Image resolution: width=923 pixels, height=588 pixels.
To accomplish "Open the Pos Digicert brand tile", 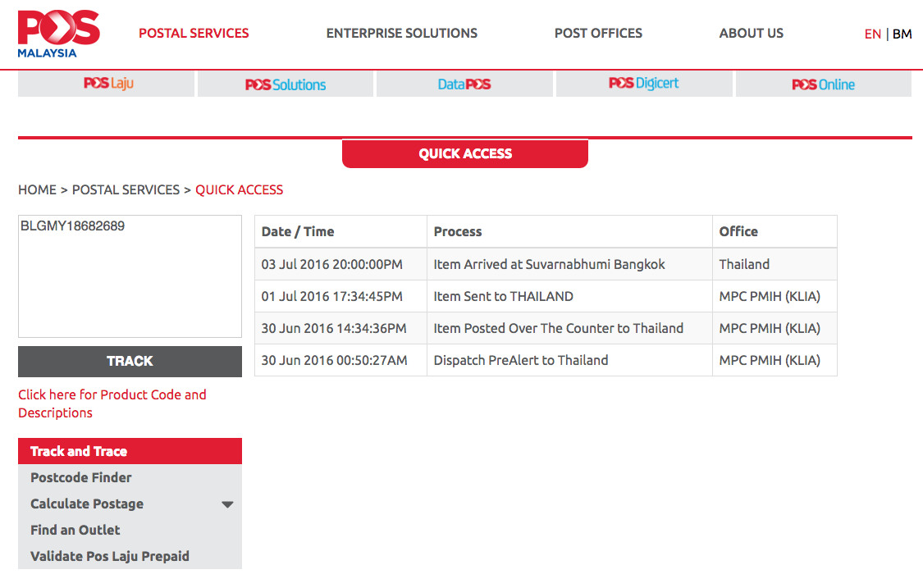I will click(644, 84).
